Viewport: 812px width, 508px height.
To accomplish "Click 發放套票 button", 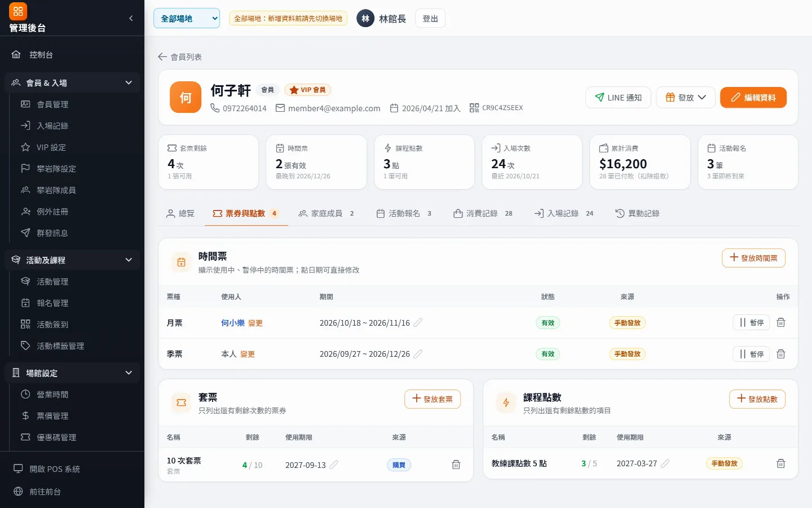I will tap(433, 399).
